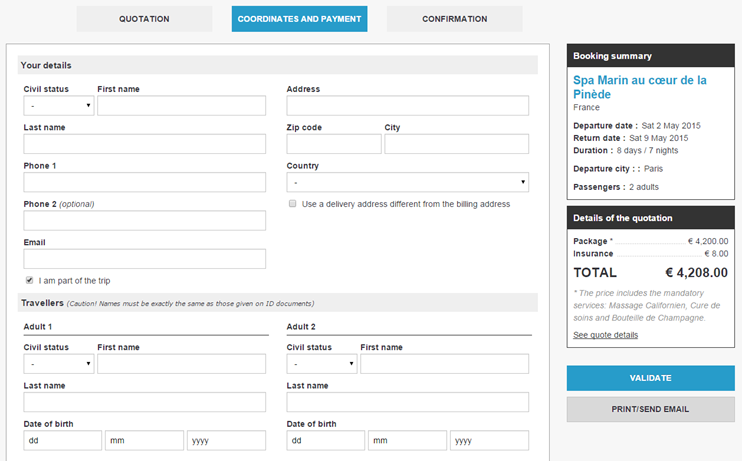Select the Coordinates and Payment tab
This screenshot has width=742, height=461.
[299, 19]
